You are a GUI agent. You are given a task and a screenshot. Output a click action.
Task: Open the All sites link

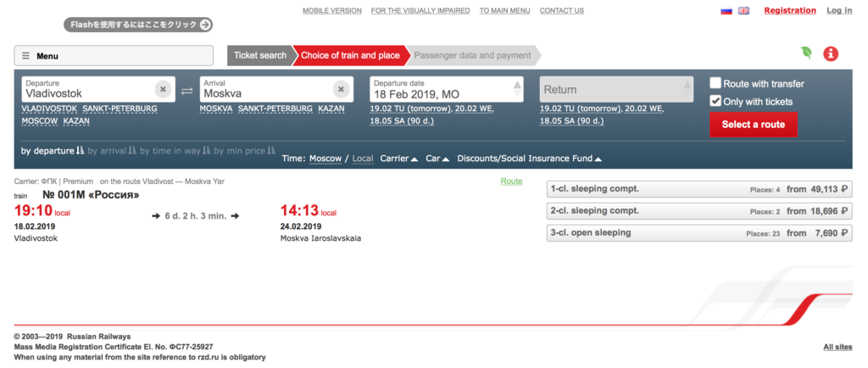837,347
